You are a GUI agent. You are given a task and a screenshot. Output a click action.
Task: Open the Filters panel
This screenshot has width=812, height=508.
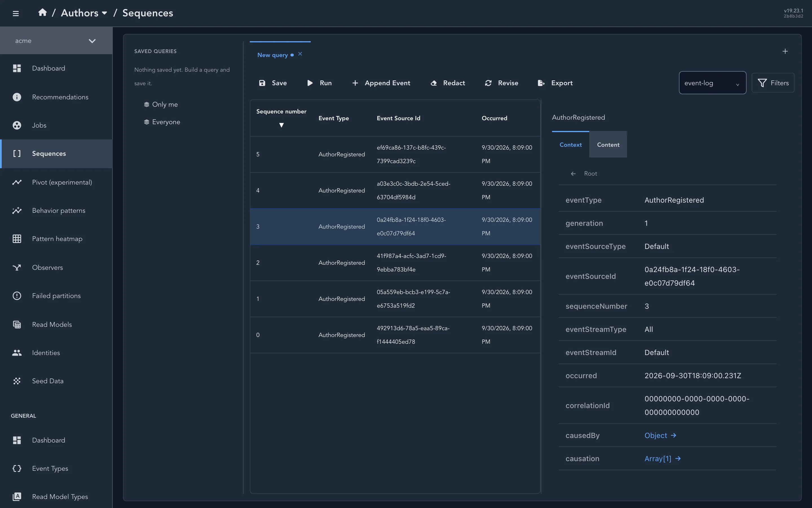[x=773, y=83]
